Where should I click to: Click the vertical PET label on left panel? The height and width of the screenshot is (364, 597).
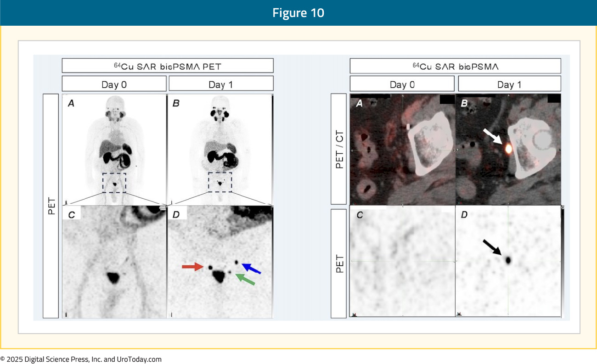point(51,206)
